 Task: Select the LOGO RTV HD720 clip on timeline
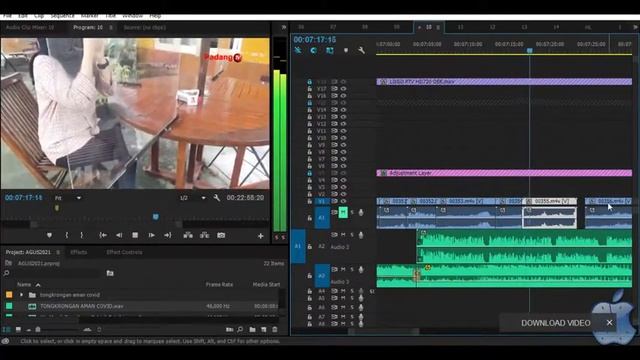coord(504,82)
